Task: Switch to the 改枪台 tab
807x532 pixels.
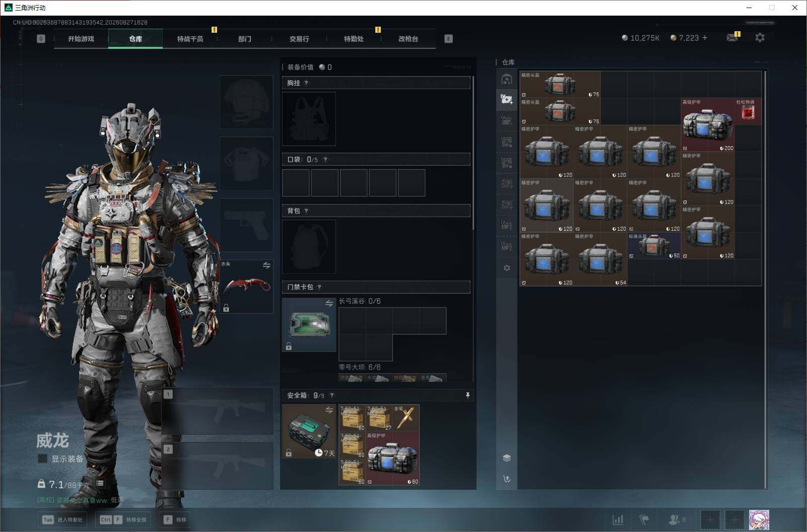Action: [x=408, y=39]
